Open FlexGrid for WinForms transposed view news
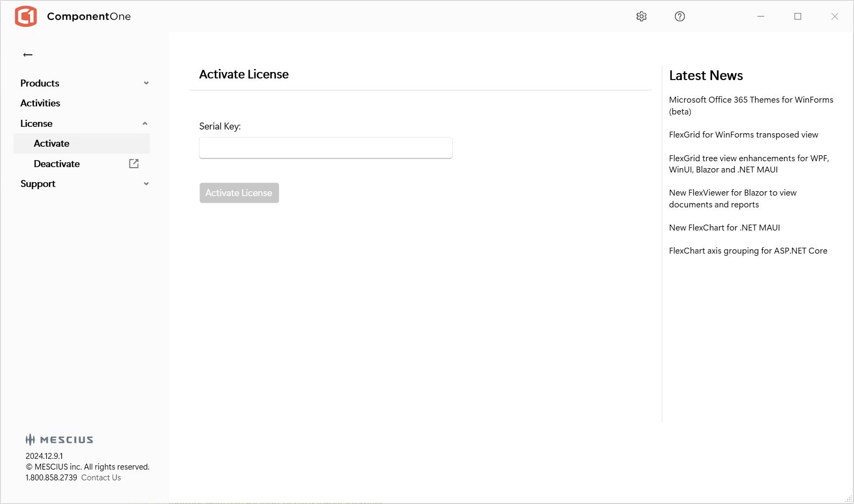The width and height of the screenshot is (854, 504). (x=743, y=135)
